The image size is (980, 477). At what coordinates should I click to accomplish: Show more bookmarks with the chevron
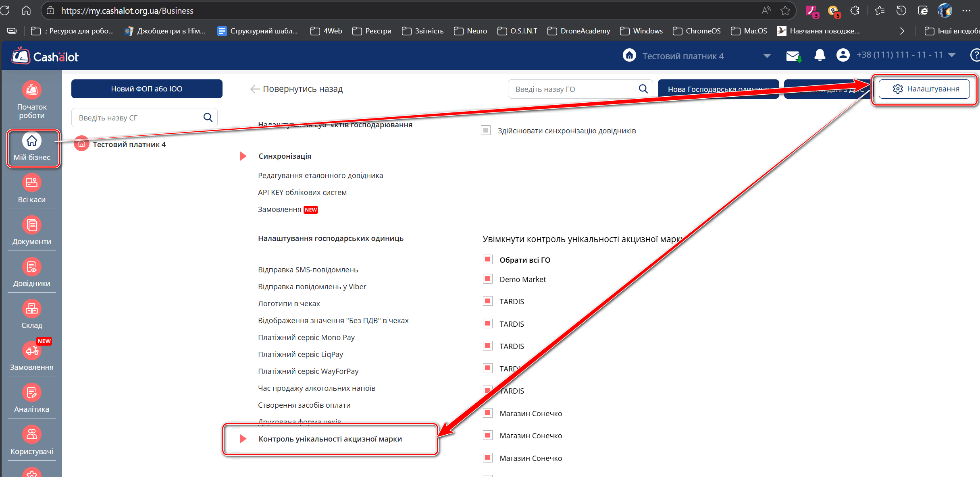(x=902, y=31)
